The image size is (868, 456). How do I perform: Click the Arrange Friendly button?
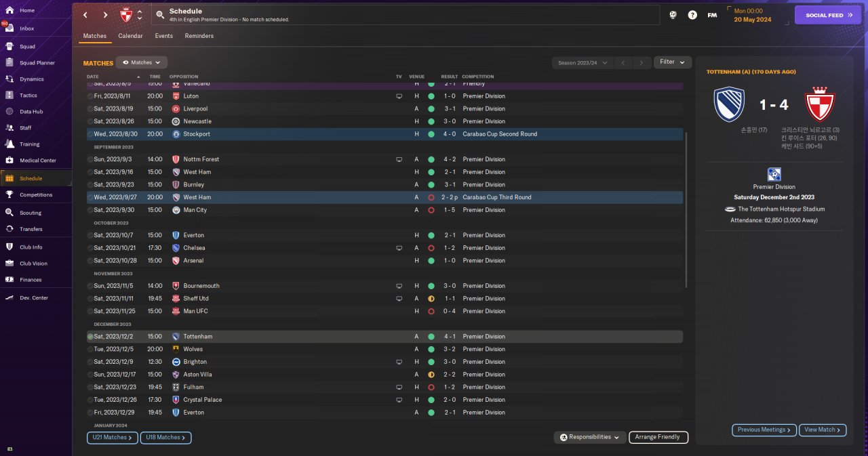(x=658, y=437)
